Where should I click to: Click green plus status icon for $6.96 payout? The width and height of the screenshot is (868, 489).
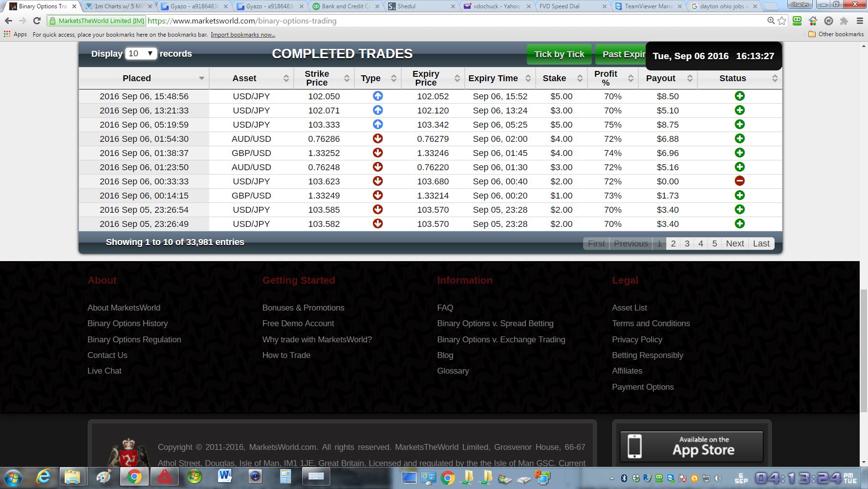(x=739, y=153)
